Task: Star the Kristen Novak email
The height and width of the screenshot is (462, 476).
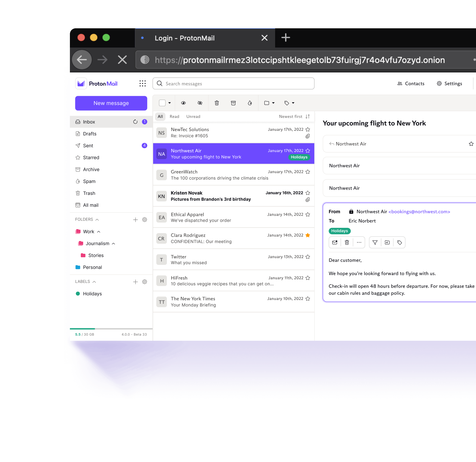Action: pyautogui.click(x=308, y=193)
